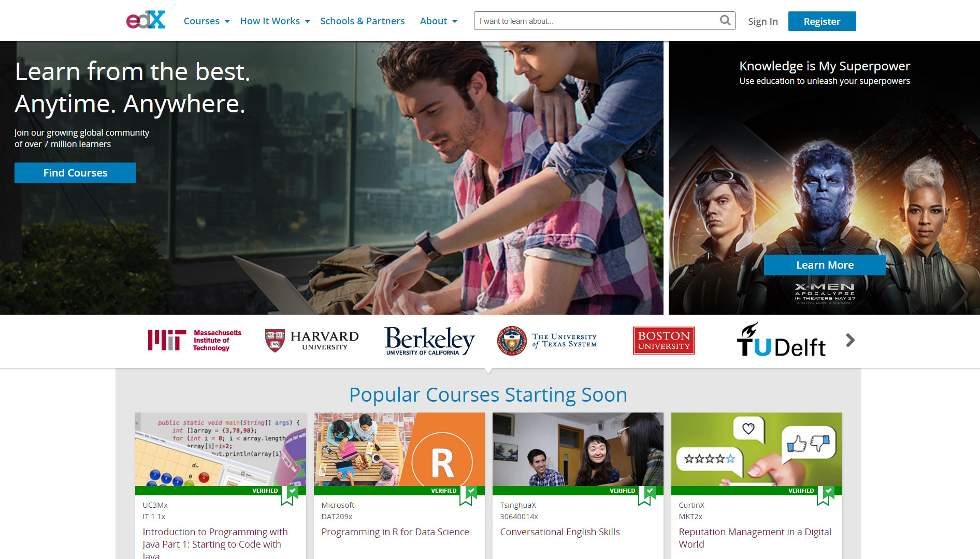980x559 pixels.
Task: Open the Berkeley university logo
Action: 429,341
